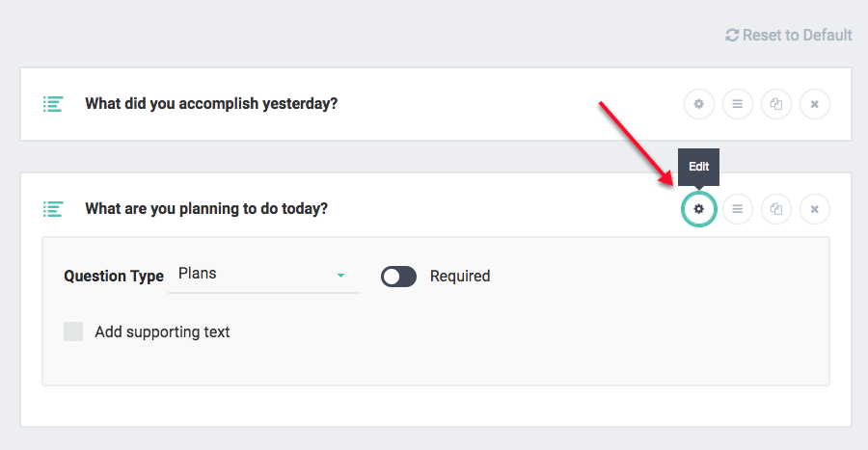Click the 'Reset to Default' link
Image resolution: width=868 pixels, height=450 pixels.
[797, 35]
